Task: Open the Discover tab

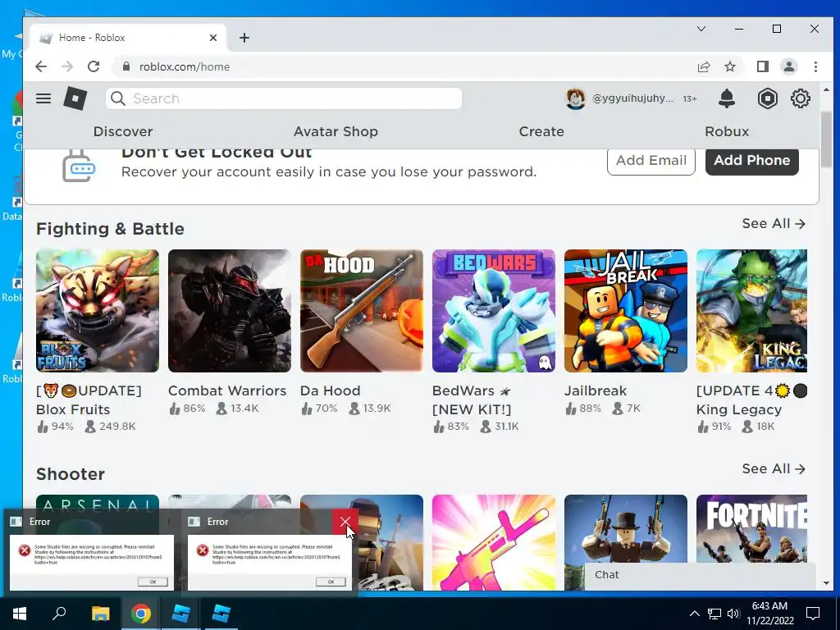Action: click(123, 131)
